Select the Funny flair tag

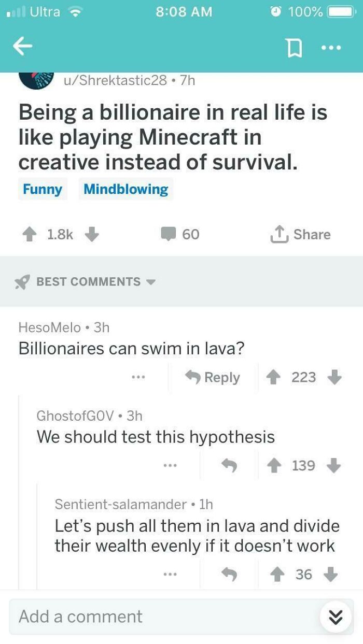coord(43,189)
